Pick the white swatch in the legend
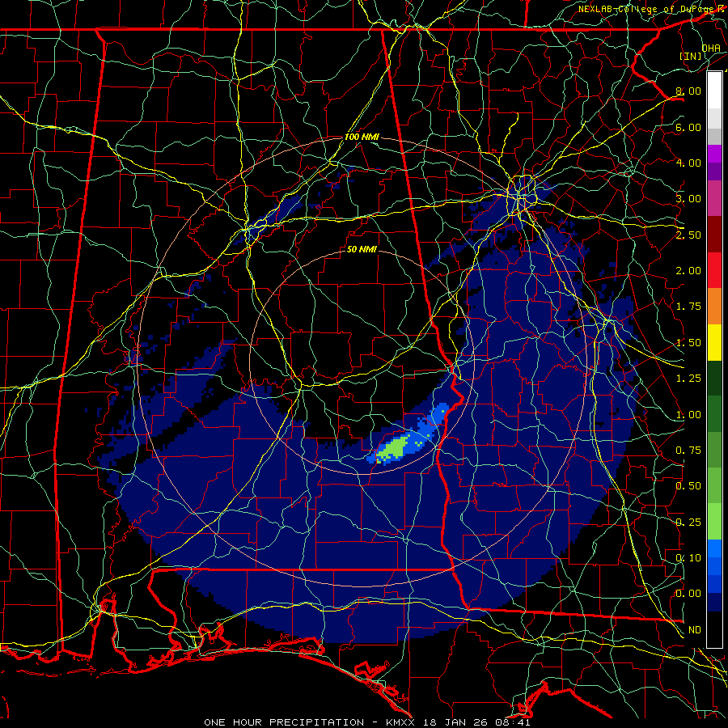The image size is (728, 728). pos(714,91)
